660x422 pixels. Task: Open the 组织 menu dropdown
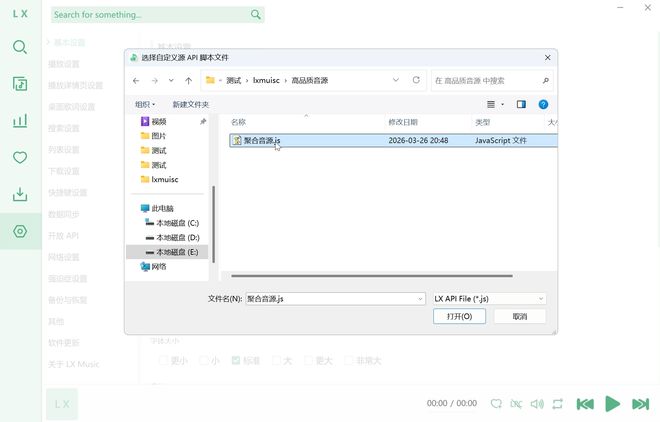point(145,104)
